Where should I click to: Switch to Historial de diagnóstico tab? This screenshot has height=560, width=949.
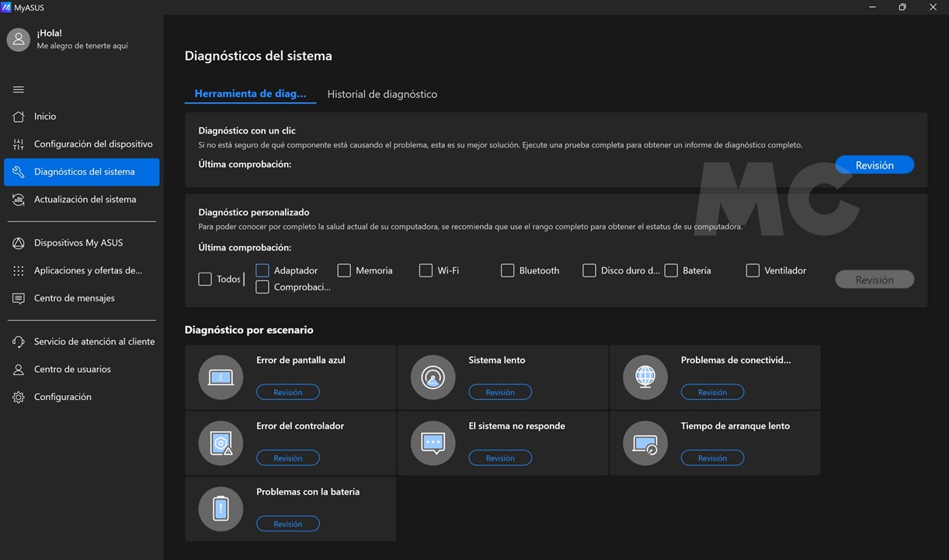click(382, 94)
